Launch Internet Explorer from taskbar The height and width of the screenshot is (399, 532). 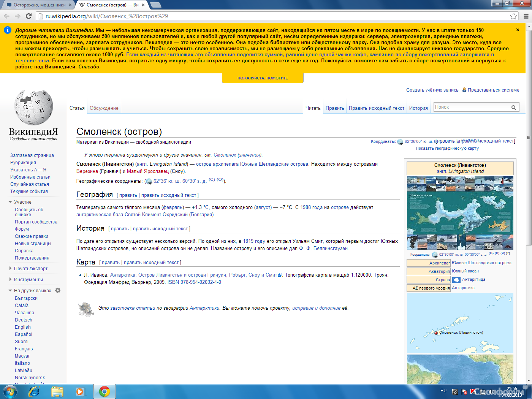pyautogui.click(x=34, y=391)
